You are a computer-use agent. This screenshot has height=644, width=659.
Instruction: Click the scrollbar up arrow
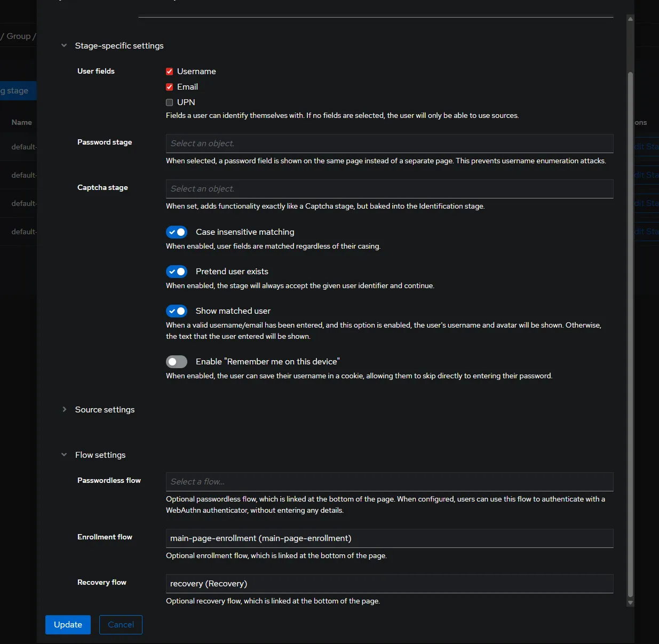tap(630, 19)
